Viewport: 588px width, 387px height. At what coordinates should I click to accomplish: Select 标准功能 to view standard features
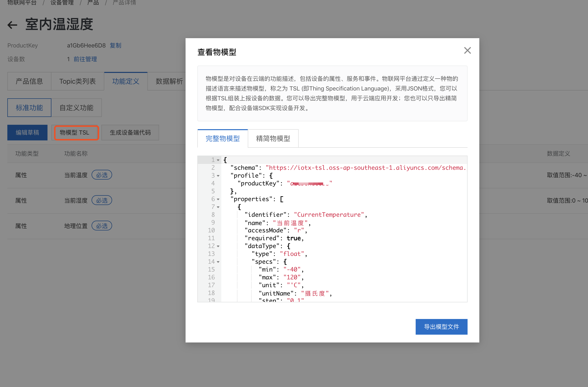click(x=29, y=108)
